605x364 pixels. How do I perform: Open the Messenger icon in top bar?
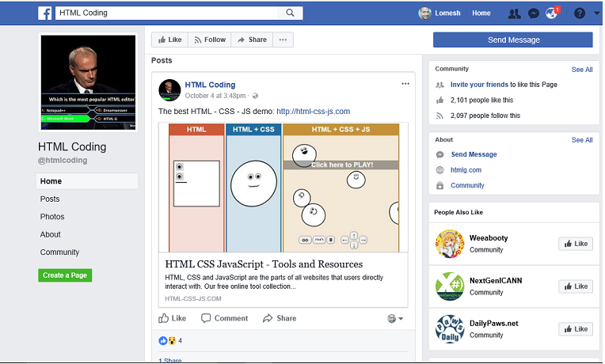[x=535, y=13]
